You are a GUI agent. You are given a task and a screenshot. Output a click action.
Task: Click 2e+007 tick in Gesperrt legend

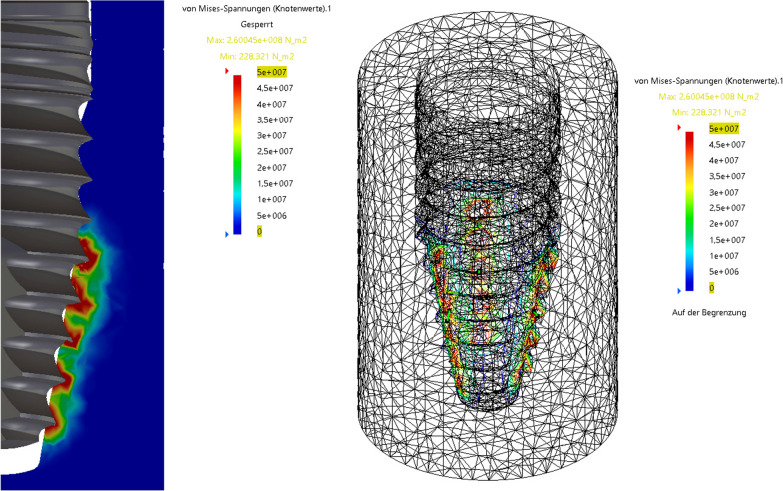pyautogui.click(x=272, y=168)
